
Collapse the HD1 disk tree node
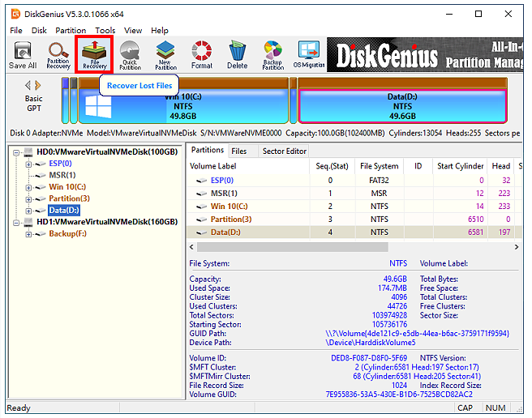pyautogui.click(x=16, y=223)
